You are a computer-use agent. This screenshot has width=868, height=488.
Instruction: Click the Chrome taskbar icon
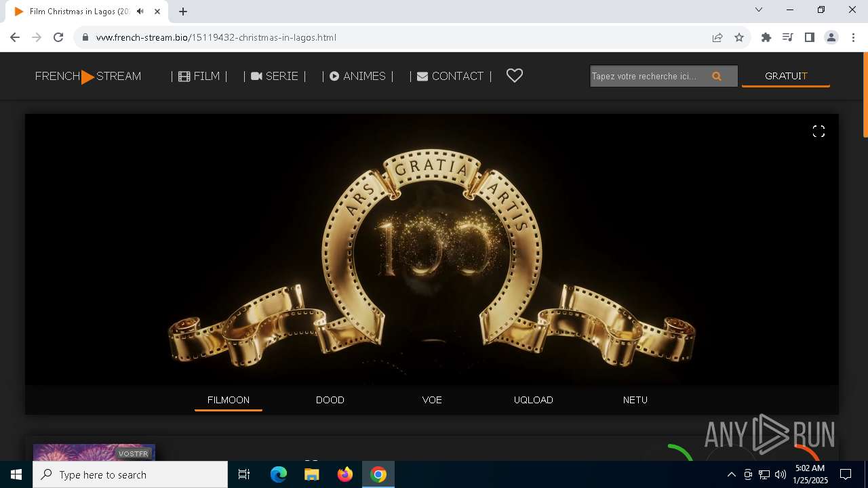coord(378,474)
